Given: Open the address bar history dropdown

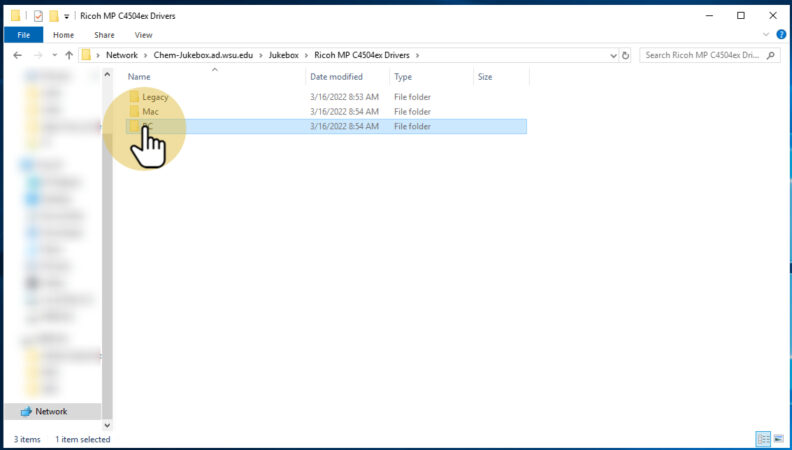Looking at the screenshot, I should coord(611,55).
